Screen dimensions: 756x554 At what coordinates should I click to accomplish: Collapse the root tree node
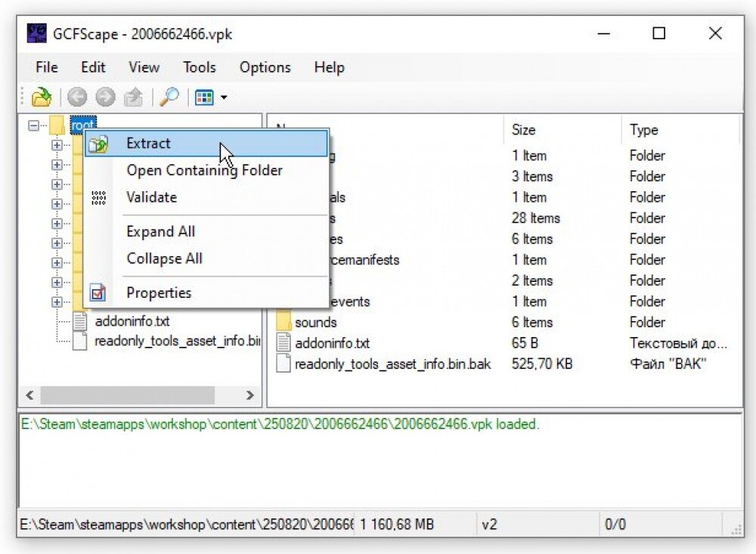pos(34,126)
